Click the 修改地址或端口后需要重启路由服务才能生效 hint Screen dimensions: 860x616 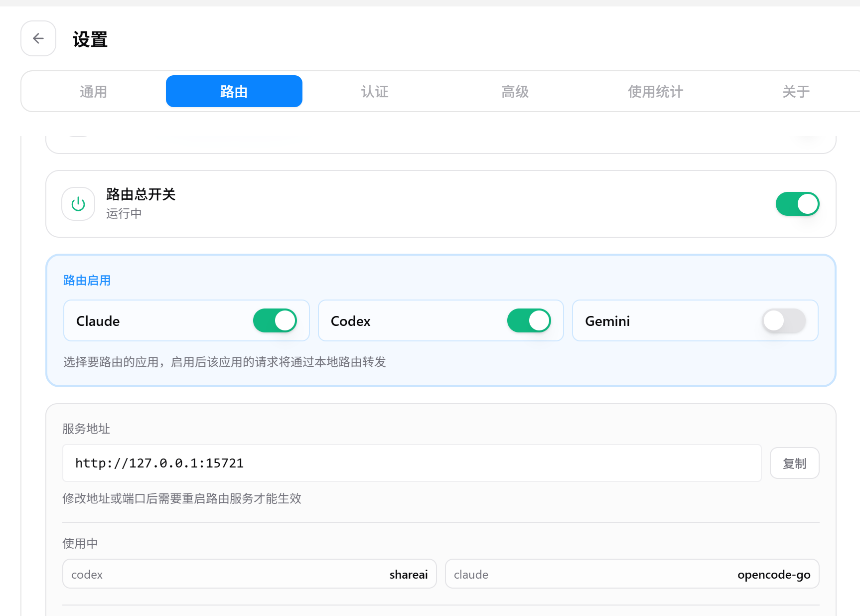pyautogui.click(x=182, y=498)
